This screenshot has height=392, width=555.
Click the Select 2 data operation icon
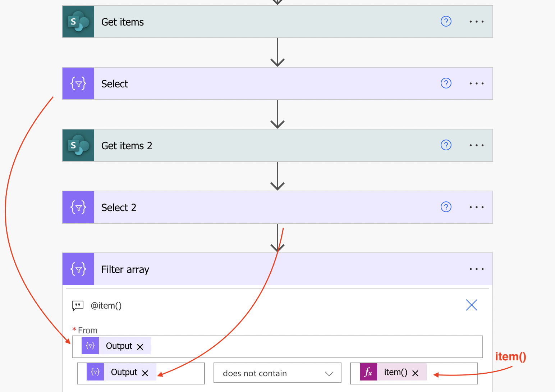coord(78,207)
